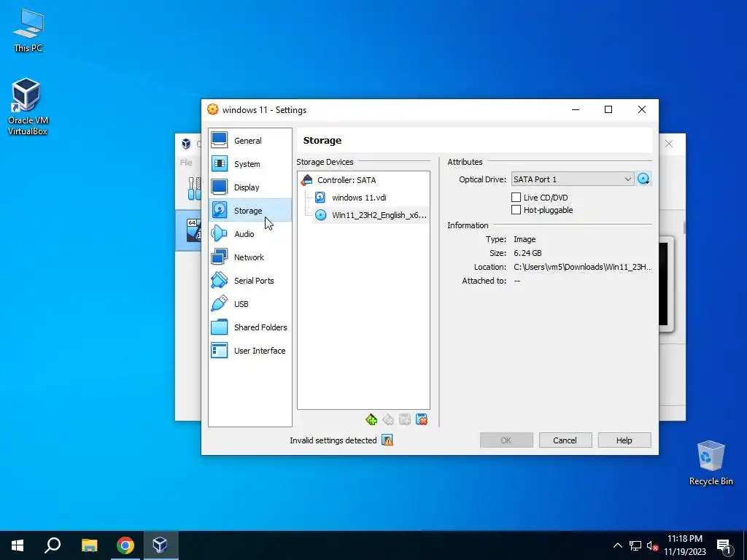Remove the selected storage attachment
The image size is (747, 560).
coord(422,419)
